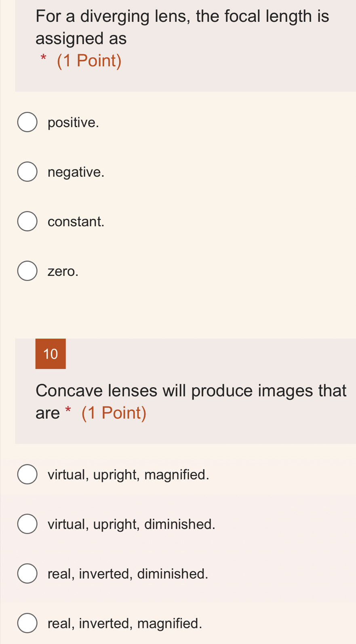Choose 'virtual, upright, magnified.' radio circle
The height and width of the screenshot is (644, 356).
[27, 475]
